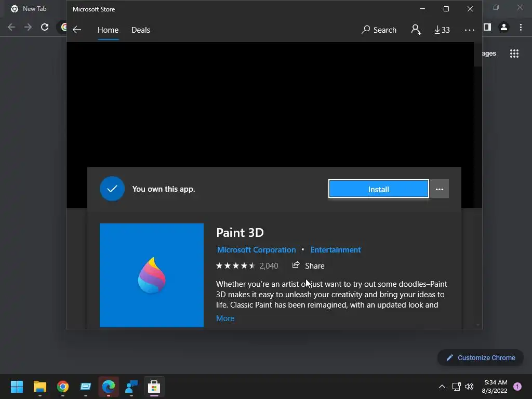The height and width of the screenshot is (399, 532).
Task: Install the Paint 3D app
Action: click(379, 189)
